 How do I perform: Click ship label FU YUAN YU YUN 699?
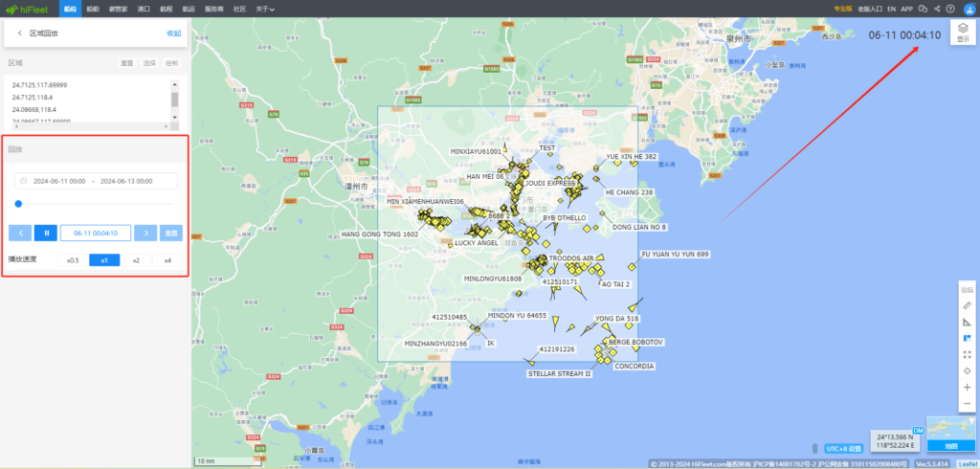coord(675,255)
